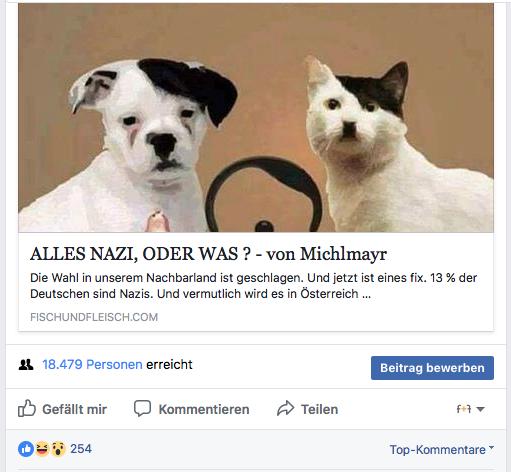Click the Wow reaction emoji
511x472 pixels.
[58, 449]
